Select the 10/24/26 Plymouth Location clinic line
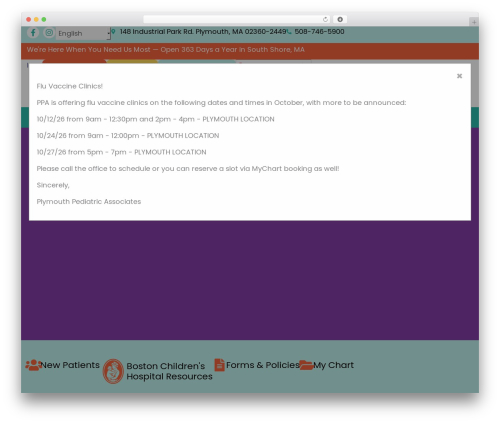The height and width of the screenshot is (423, 500). (128, 136)
